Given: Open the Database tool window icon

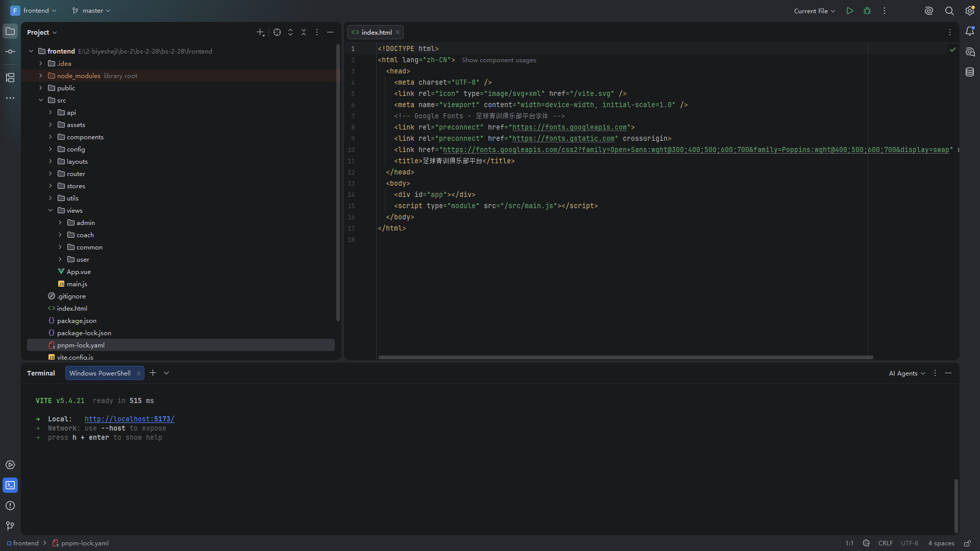Looking at the screenshot, I should point(970,72).
